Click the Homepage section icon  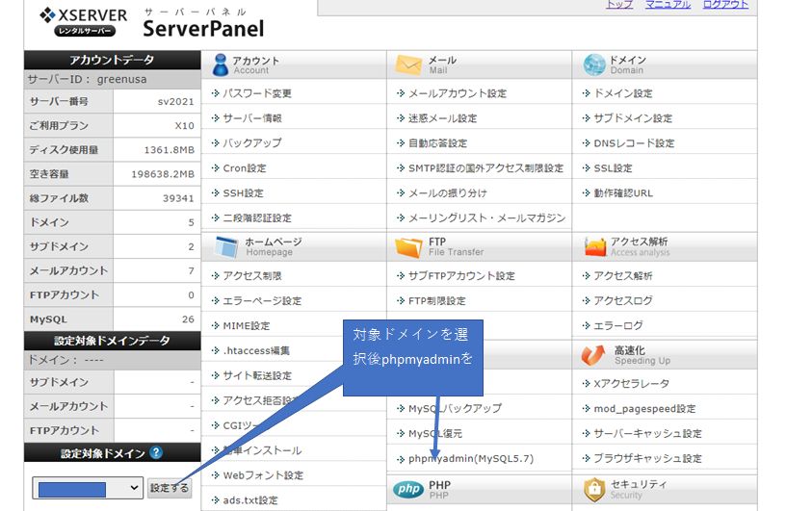pyautogui.click(x=226, y=246)
